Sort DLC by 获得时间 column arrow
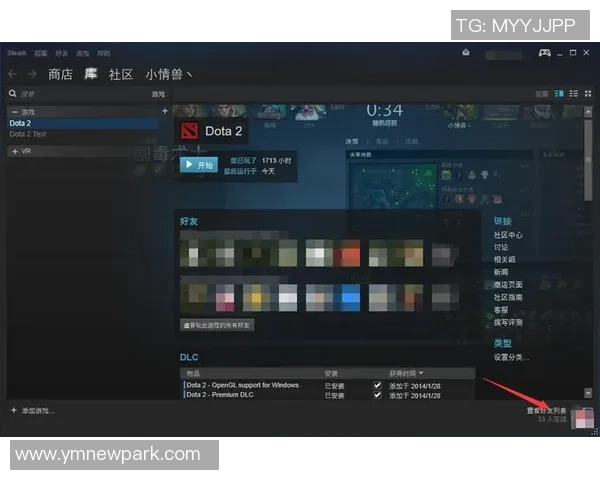Screen dimensions: 600x480 (x=421, y=373)
